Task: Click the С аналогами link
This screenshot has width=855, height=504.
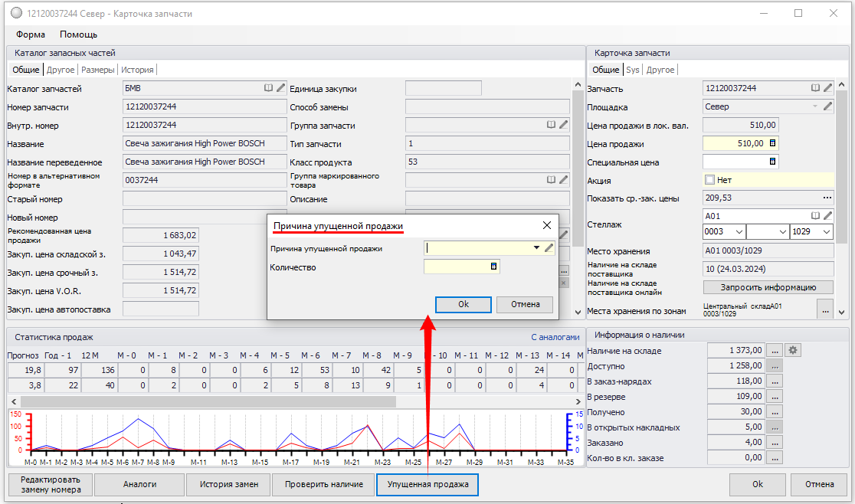Action: [x=555, y=337]
